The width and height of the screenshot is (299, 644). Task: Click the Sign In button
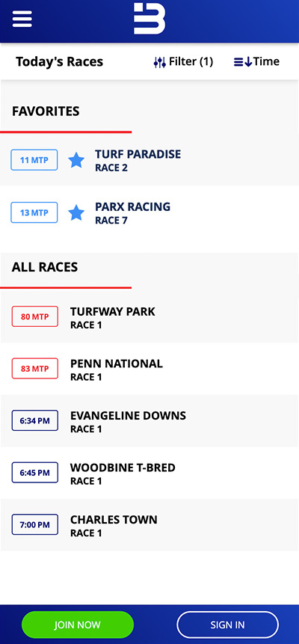227,625
